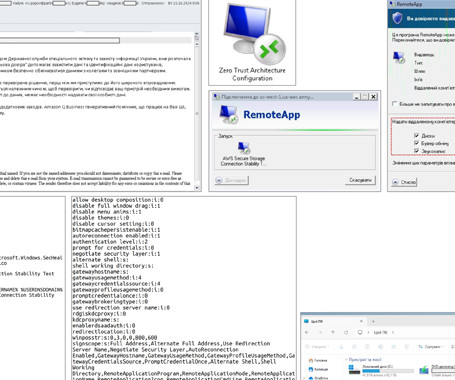455x380 pixels.
Task: Click the 'negotiate security layer:i:1' line
Action: pos(116,254)
